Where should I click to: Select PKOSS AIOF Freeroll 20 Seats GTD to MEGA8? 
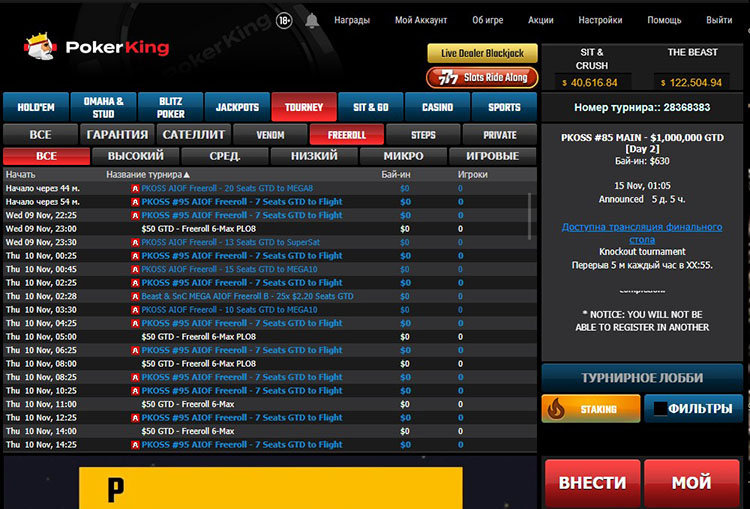coord(270,188)
